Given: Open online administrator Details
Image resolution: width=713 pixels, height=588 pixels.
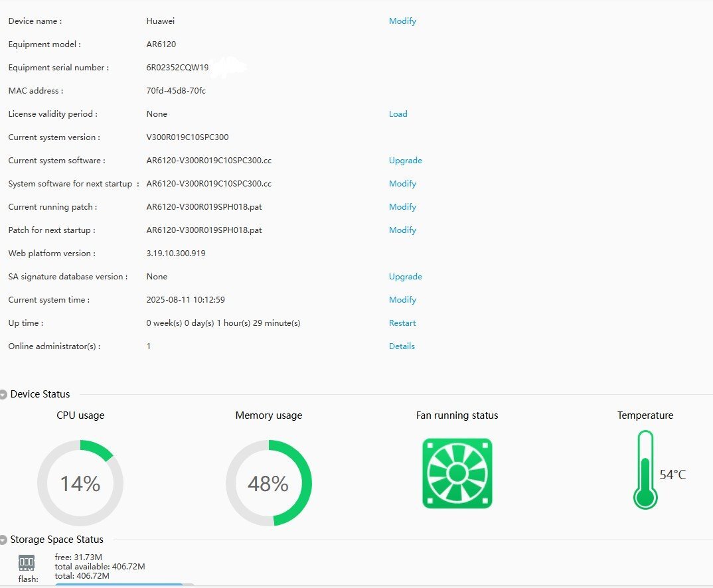Looking at the screenshot, I should 402,346.
